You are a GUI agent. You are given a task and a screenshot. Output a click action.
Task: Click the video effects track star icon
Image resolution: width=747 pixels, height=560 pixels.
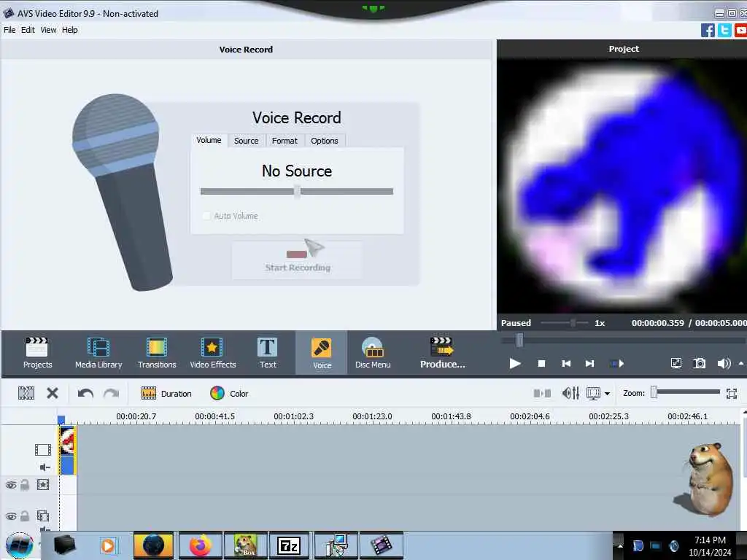coord(43,485)
